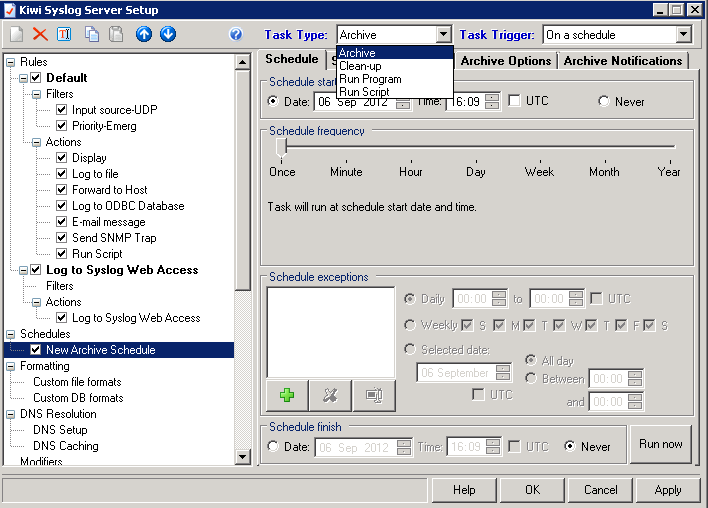Move the item down with the blue arrow

168,34
